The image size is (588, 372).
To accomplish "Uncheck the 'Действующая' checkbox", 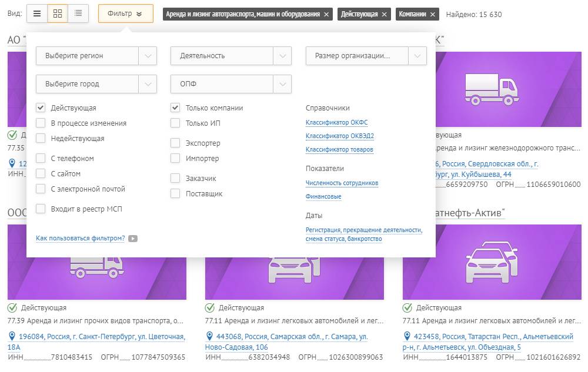I will (x=41, y=108).
